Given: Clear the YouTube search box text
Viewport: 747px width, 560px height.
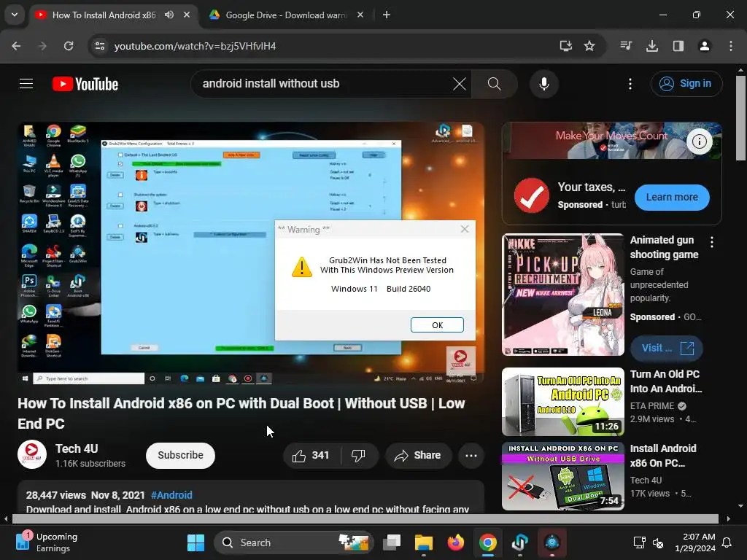Looking at the screenshot, I should (460, 84).
